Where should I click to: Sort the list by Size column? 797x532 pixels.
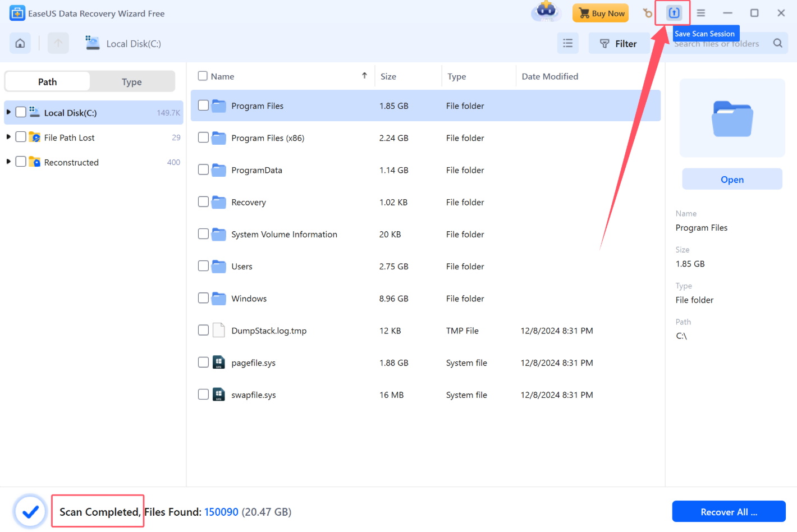388,76
